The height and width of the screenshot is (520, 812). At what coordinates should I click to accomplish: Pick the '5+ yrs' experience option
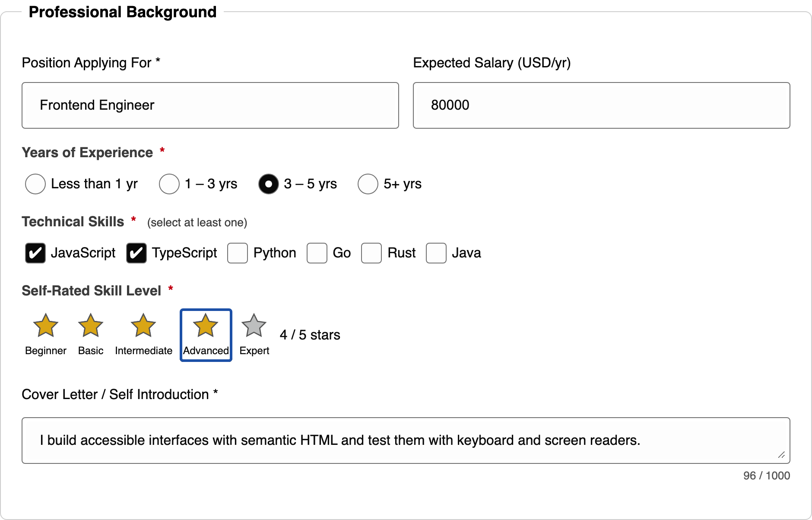[x=368, y=184]
